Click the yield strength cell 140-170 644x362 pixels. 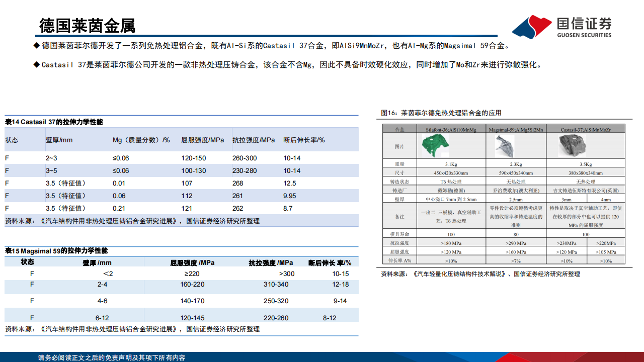point(192,301)
